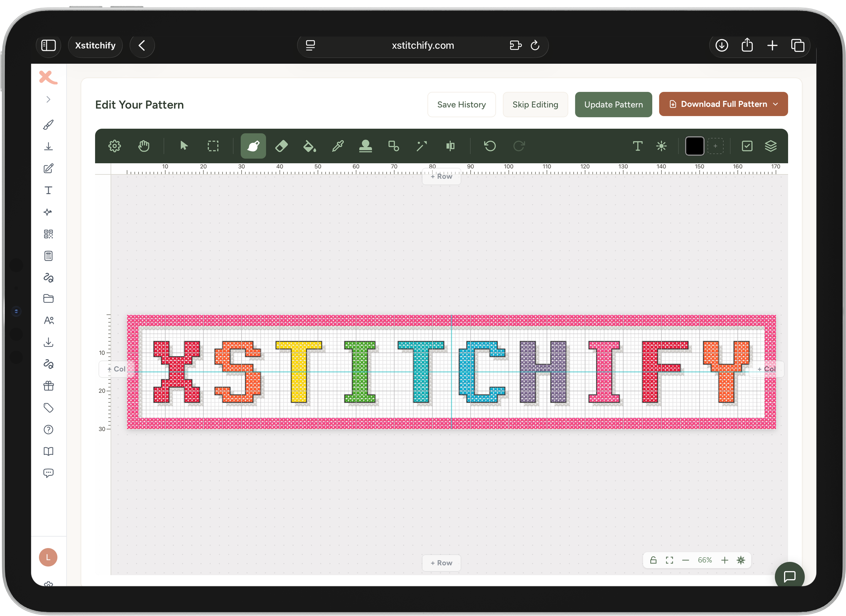Show the browser tab overview
The height and width of the screenshot is (616, 846).
[x=797, y=46]
